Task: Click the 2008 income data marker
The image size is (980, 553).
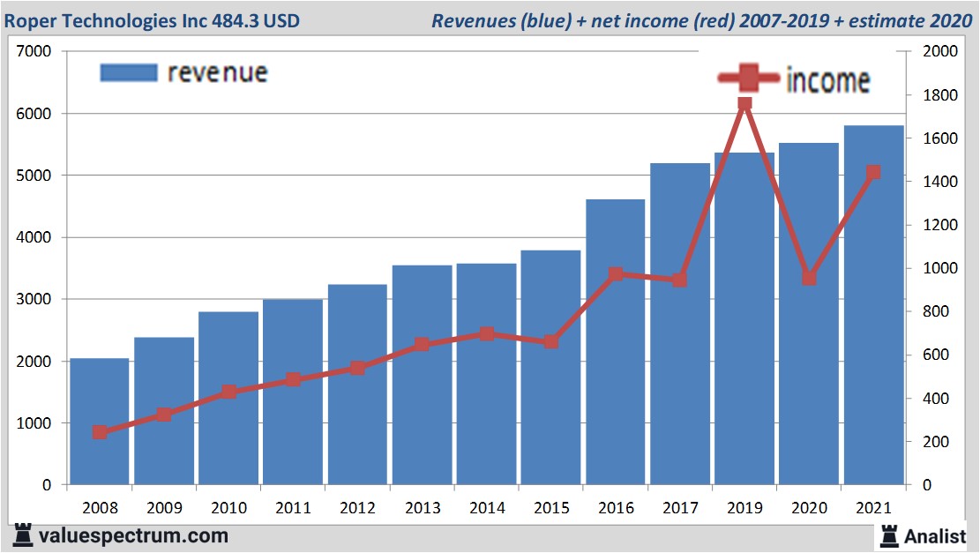Action: [100, 432]
